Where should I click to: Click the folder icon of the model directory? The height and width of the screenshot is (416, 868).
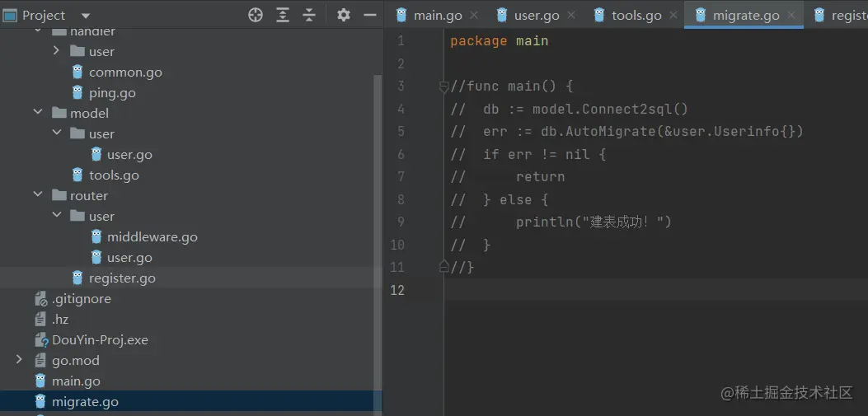coord(59,113)
